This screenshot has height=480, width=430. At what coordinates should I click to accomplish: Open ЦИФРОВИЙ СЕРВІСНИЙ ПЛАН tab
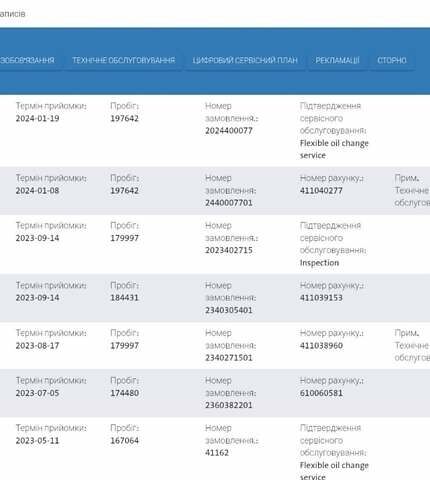pos(245,60)
